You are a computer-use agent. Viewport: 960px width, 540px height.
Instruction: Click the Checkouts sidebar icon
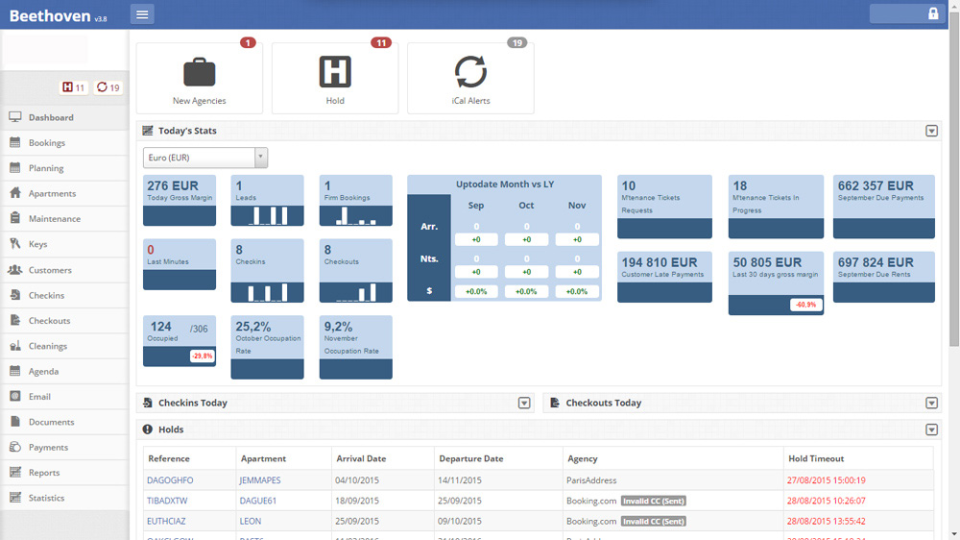point(15,320)
